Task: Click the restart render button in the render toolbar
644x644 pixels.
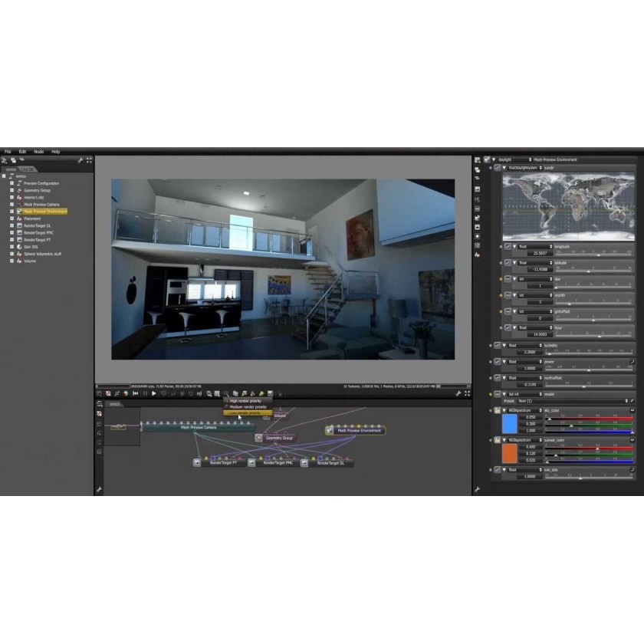Action: click(136, 393)
